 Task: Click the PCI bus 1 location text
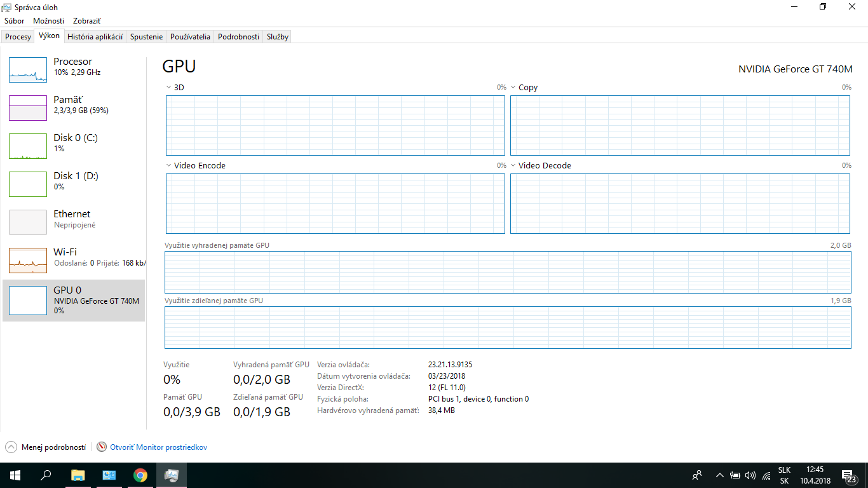(x=478, y=399)
